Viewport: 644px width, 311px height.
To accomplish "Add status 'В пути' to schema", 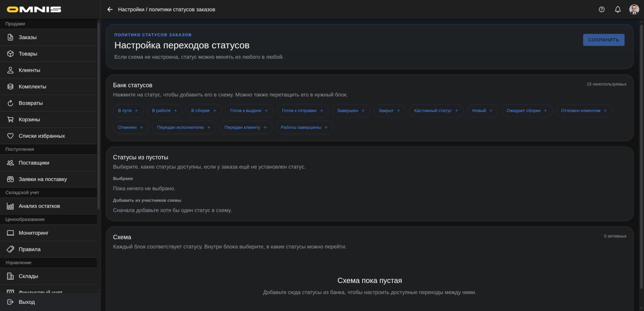I will click(x=128, y=111).
